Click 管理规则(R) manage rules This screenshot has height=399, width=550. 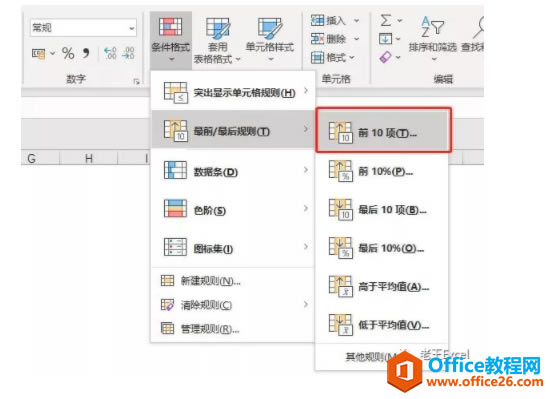pyautogui.click(x=233, y=329)
